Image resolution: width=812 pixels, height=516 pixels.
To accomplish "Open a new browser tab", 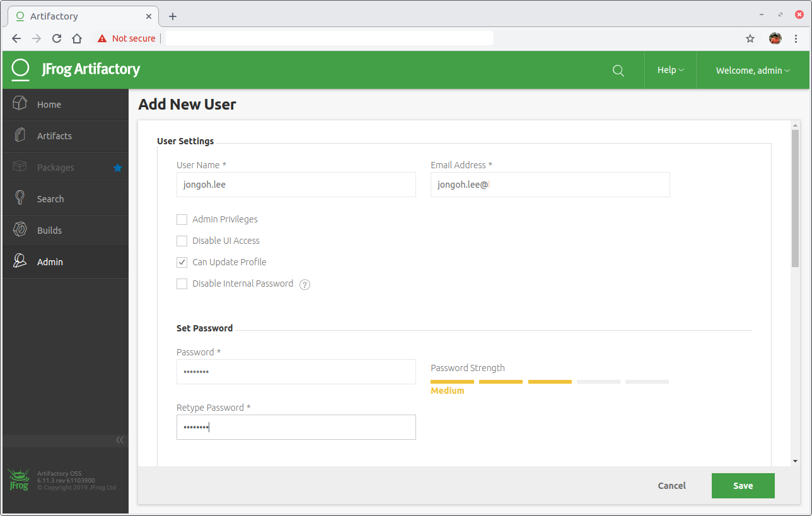I will click(x=173, y=16).
